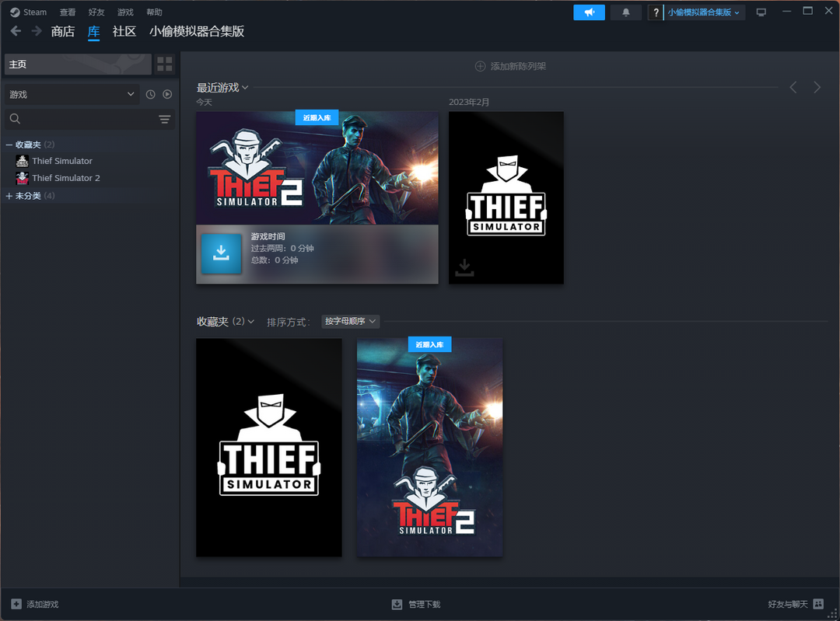Image resolution: width=840 pixels, height=621 pixels.
Task: Open the advanced filter options icon
Action: pyautogui.click(x=164, y=119)
